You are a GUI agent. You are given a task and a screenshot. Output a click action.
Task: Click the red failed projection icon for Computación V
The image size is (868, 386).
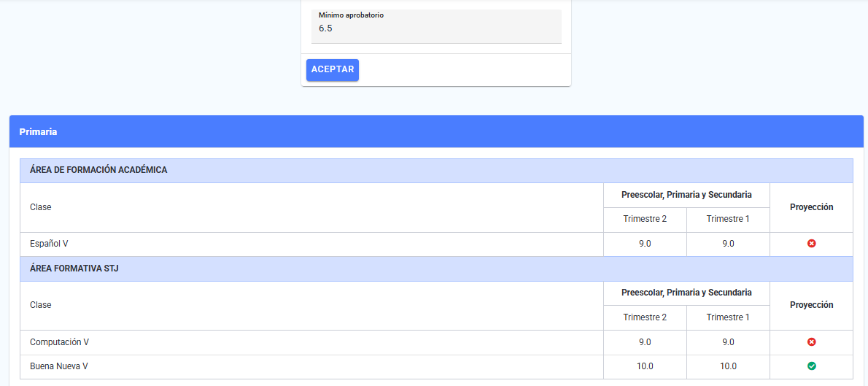(x=811, y=342)
